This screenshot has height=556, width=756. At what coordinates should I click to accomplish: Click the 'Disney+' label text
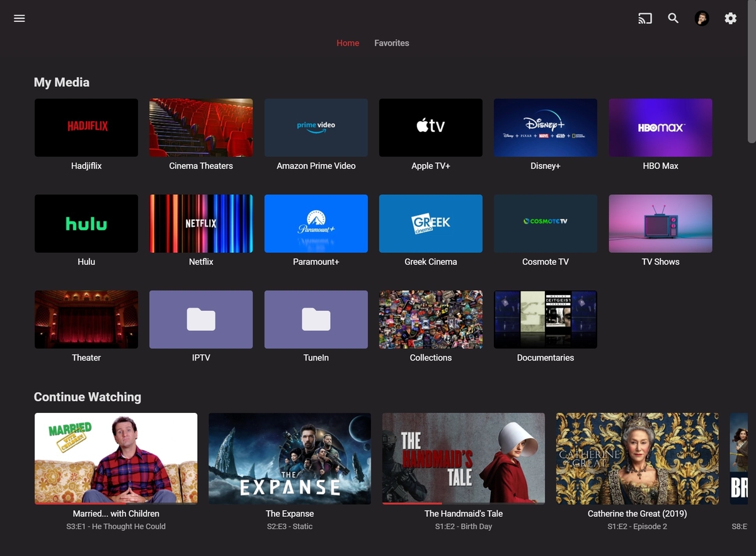(546, 166)
